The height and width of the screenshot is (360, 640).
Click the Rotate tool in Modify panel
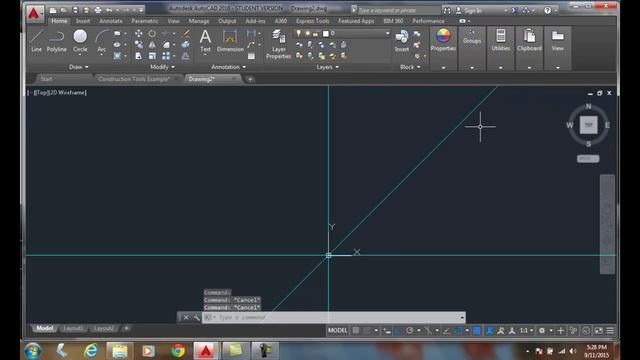[x=152, y=33]
